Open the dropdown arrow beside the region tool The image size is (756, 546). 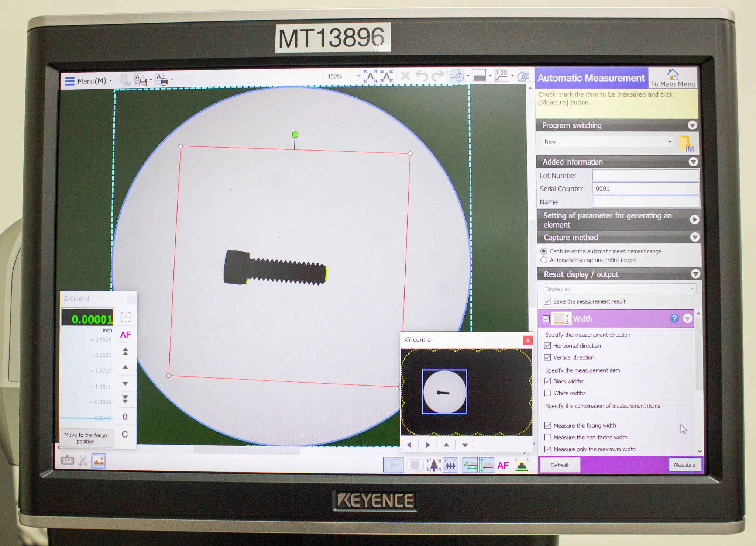(x=468, y=76)
